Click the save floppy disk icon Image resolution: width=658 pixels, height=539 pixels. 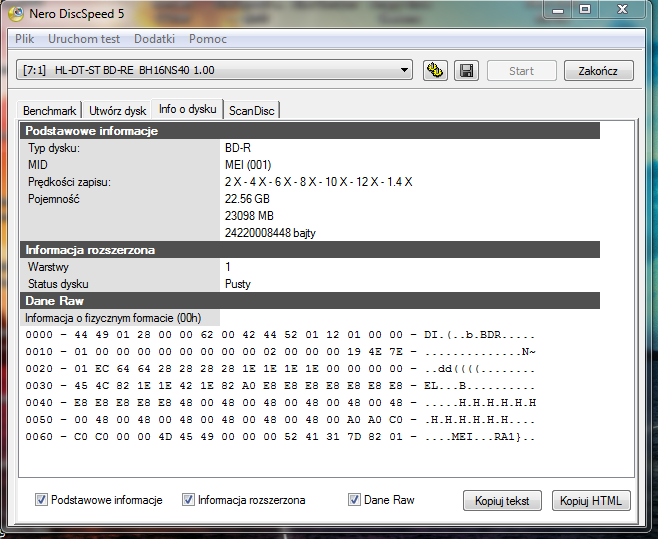(466, 70)
